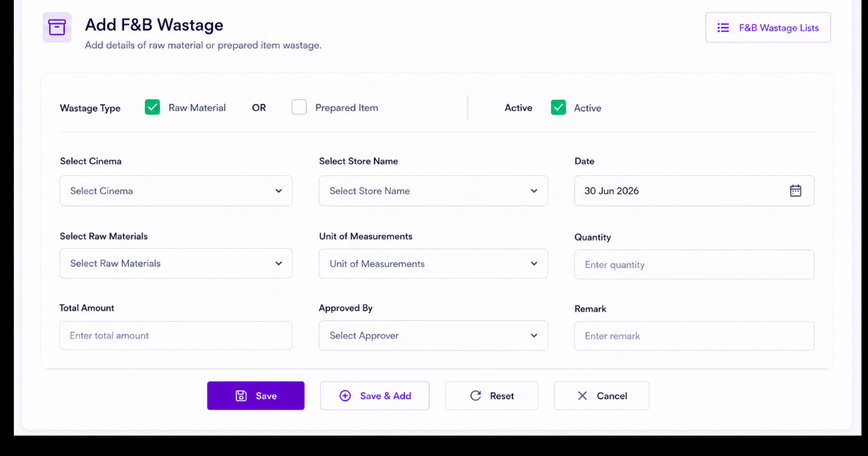The image size is (868, 456).
Task: Select the Enter remark text box
Action: 694,336
